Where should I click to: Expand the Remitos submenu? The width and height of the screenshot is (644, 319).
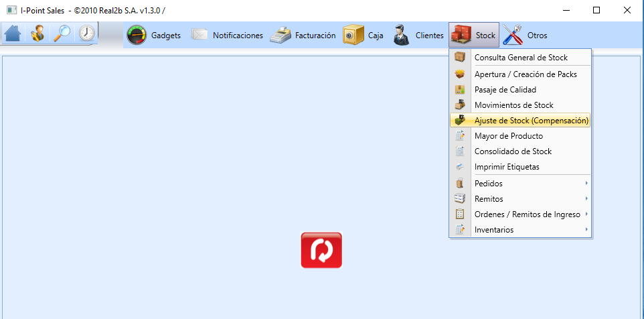[520, 199]
